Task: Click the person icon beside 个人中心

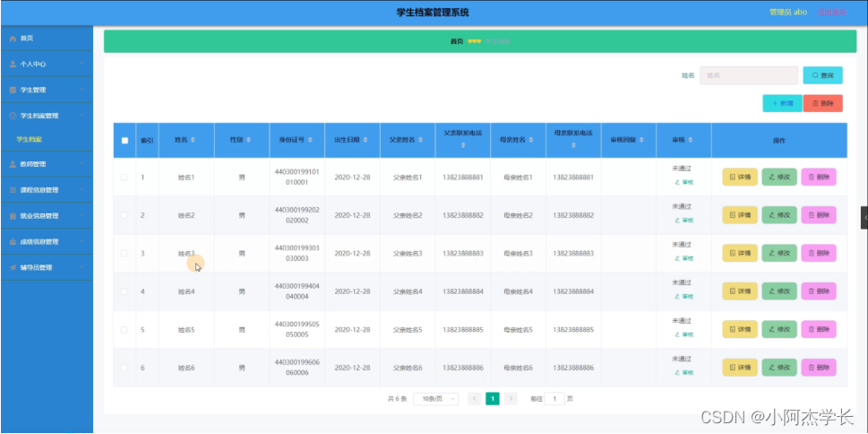Action: coord(13,65)
